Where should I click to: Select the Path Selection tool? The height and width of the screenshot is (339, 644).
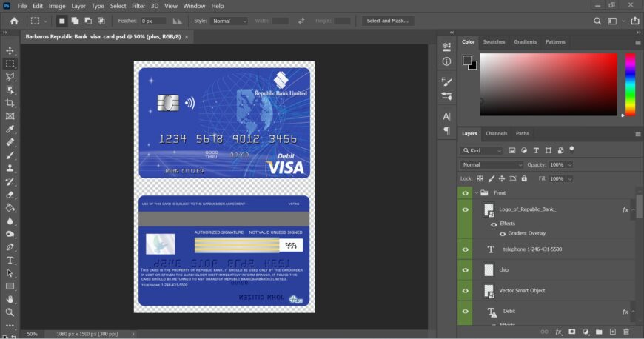(10, 273)
